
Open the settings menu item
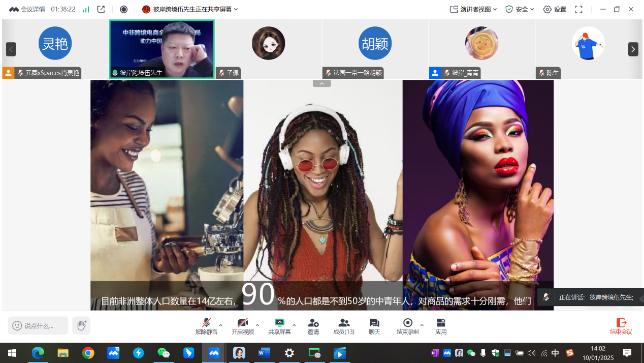555,9
